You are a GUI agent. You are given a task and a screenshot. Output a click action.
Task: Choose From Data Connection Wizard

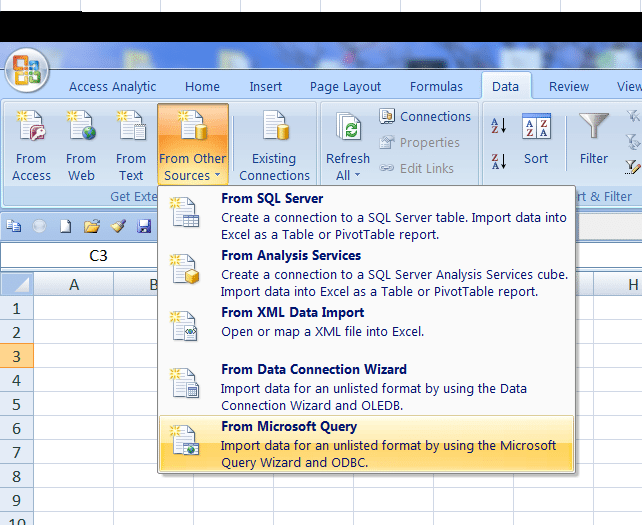tap(366, 387)
